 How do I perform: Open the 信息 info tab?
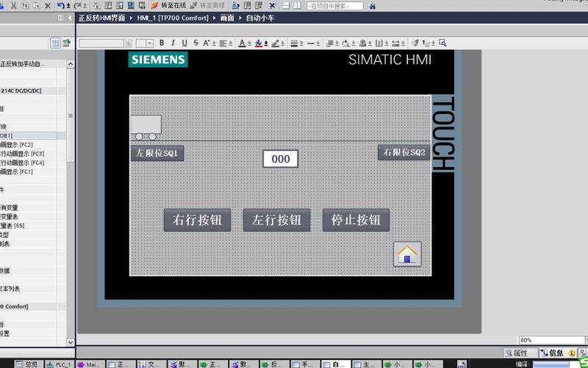(x=555, y=353)
